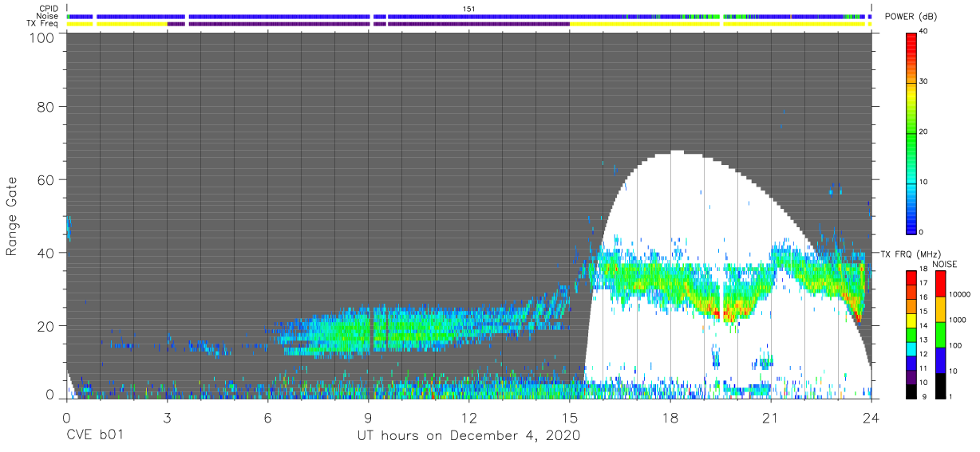Click hour 15 on the UT axis
Image resolution: width=980 pixels, height=452 pixels.
click(569, 417)
